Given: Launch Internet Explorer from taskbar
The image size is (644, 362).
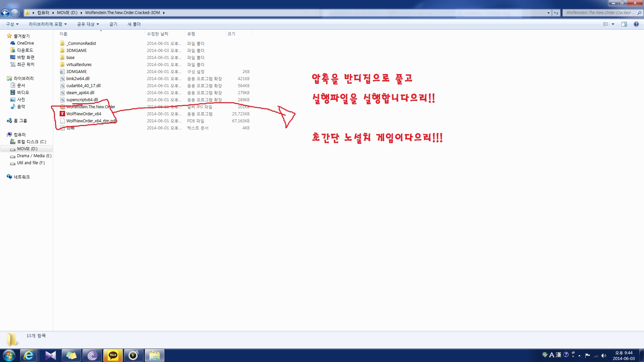Looking at the screenshot, I should pyautogui.click(x=29, y=355).
